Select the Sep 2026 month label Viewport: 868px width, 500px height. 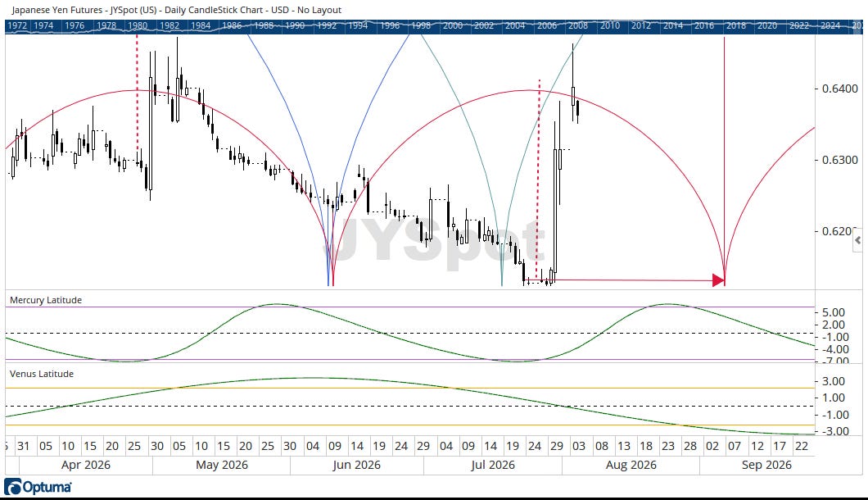click(x=766, y=465)
